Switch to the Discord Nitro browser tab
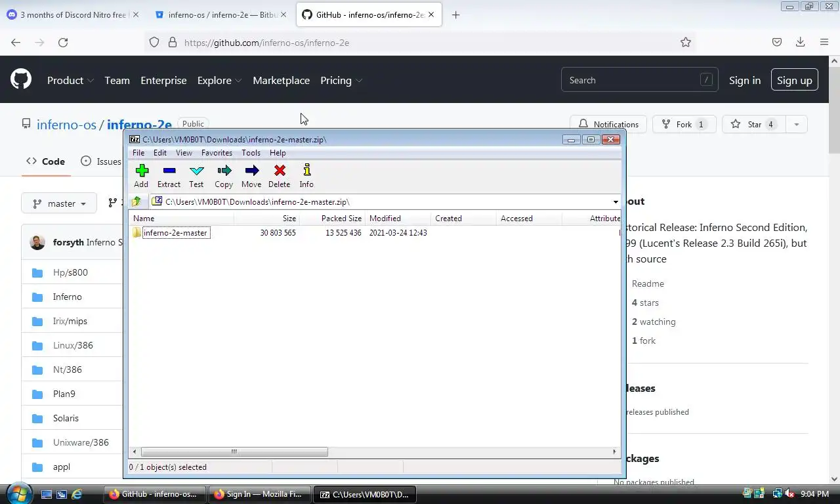840x504 pixels. (72, 14)
